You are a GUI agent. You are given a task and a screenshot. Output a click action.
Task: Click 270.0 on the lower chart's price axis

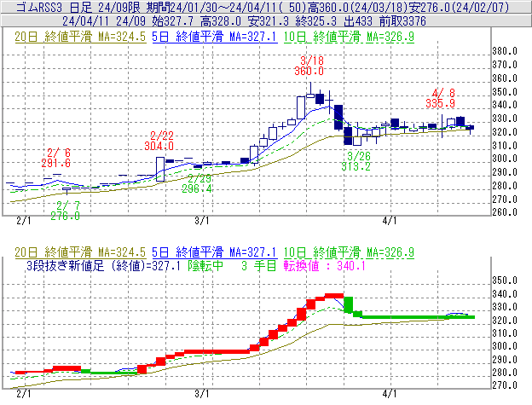click(505, 385)
